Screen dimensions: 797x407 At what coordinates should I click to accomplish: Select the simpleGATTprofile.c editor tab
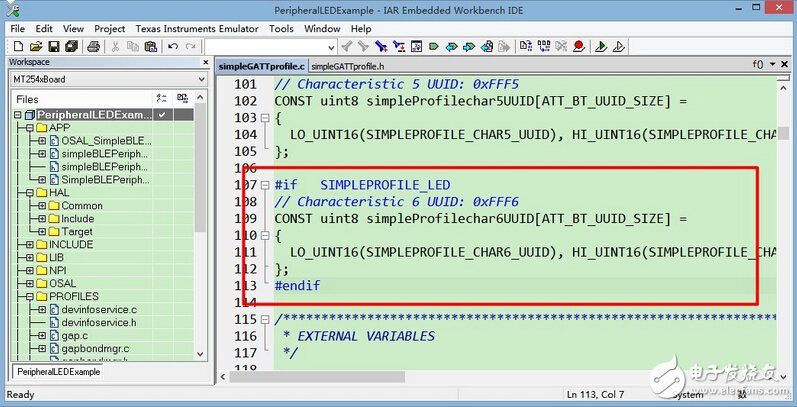[262, 66]
